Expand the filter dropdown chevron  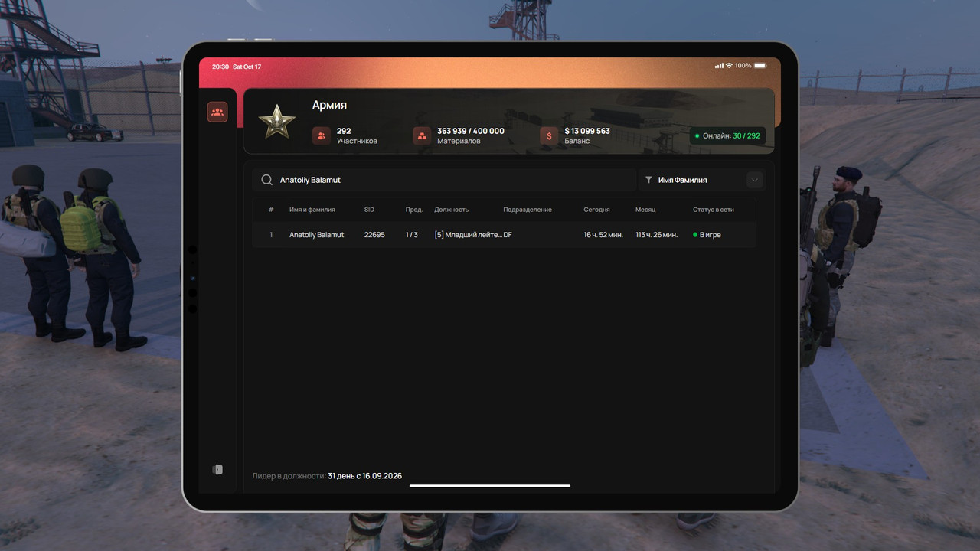pyautogui.click(x=755, y=180)
